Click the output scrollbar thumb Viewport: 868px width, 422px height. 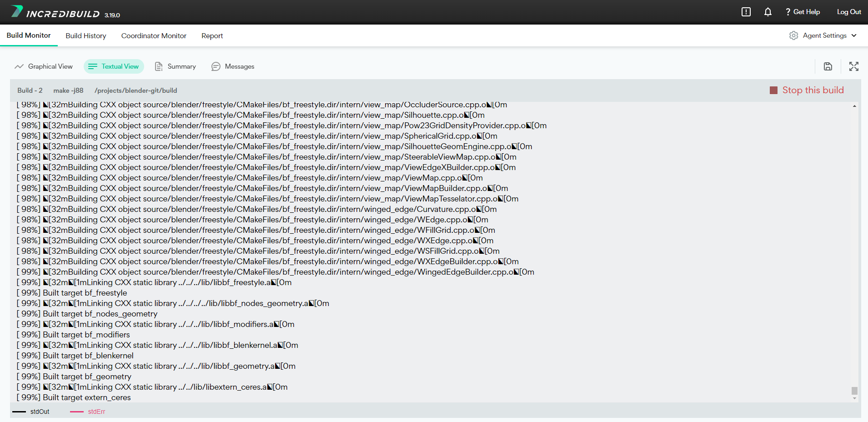click(x=854, y=391)
